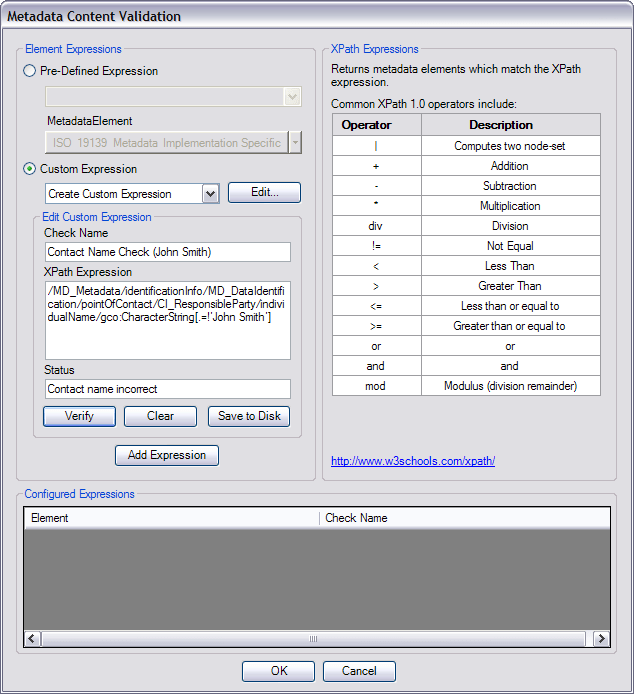
Task: Select the Pre-Defined Expression radio button
Action: pos(30,71)
